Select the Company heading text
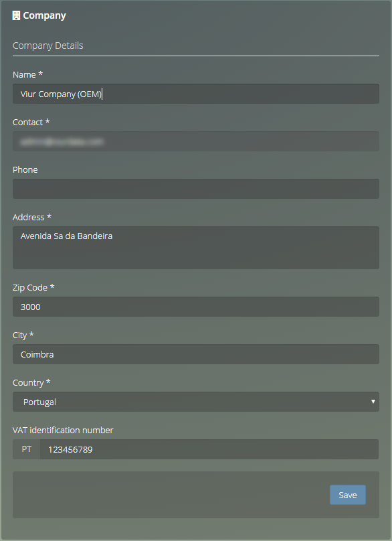The width and height of the screenshot is (392, 541). [44, 16]
